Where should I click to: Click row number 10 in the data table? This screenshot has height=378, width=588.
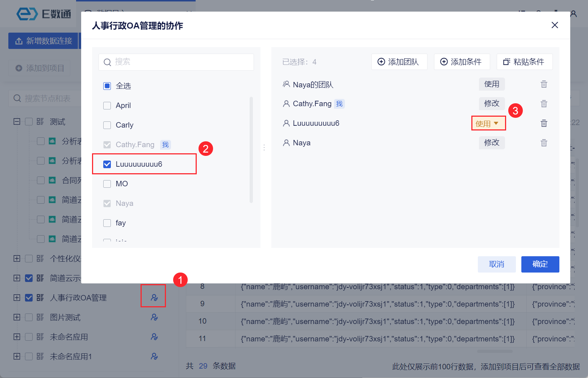click(202, 321)
